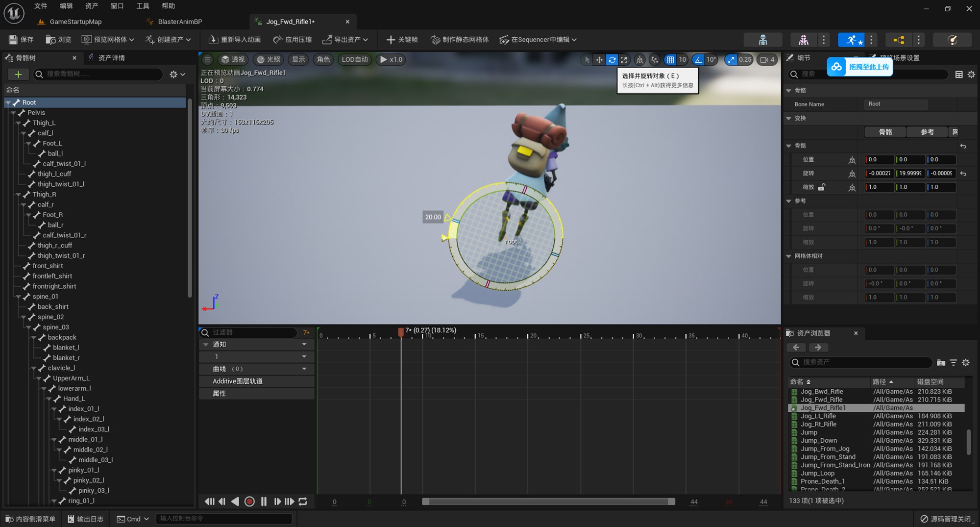This screenshot has height=527, width=980.
Task: Click the 角色 character button
Action: click(323, 60)
